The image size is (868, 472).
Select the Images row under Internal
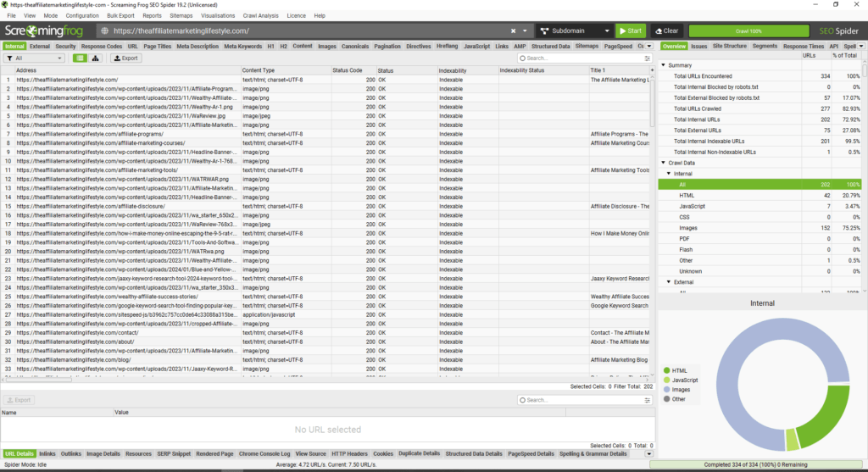(759, 228)
